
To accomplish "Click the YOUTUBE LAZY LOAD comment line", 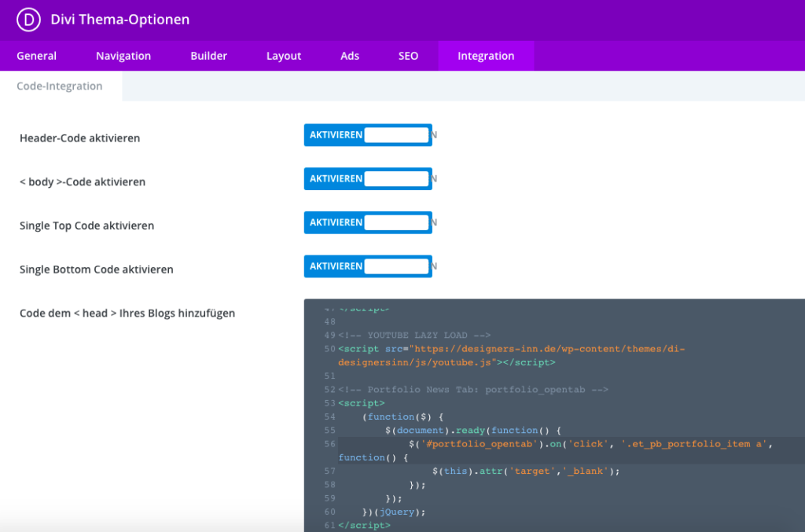I will point(414,335).
